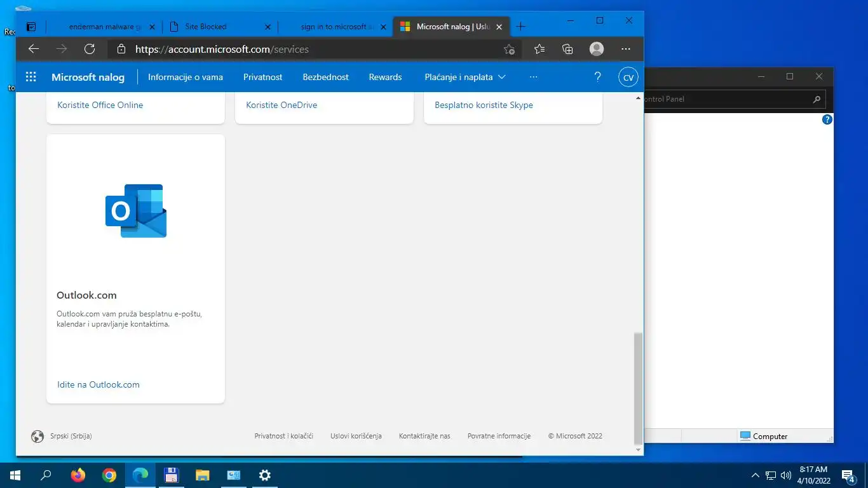Open Uslovi korišćenja footer link
The image size is (868, 488).
[356, 436]
